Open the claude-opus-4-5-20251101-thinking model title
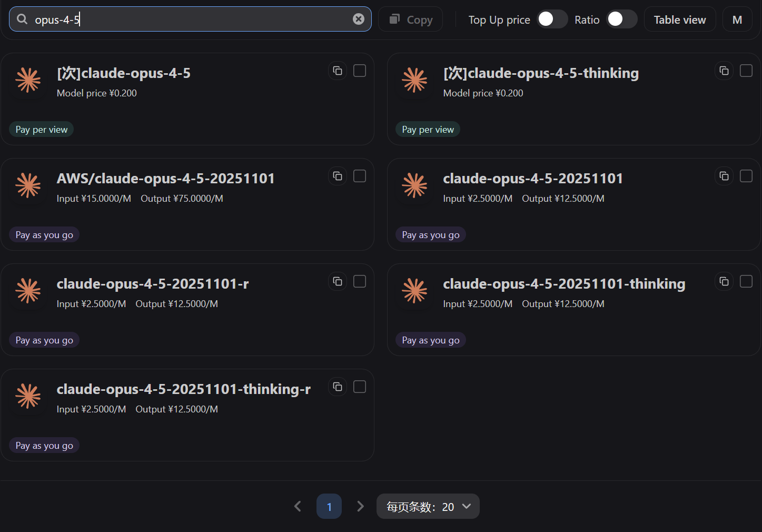Viewport: 762px width, 532px height. (x=564, y=284)
